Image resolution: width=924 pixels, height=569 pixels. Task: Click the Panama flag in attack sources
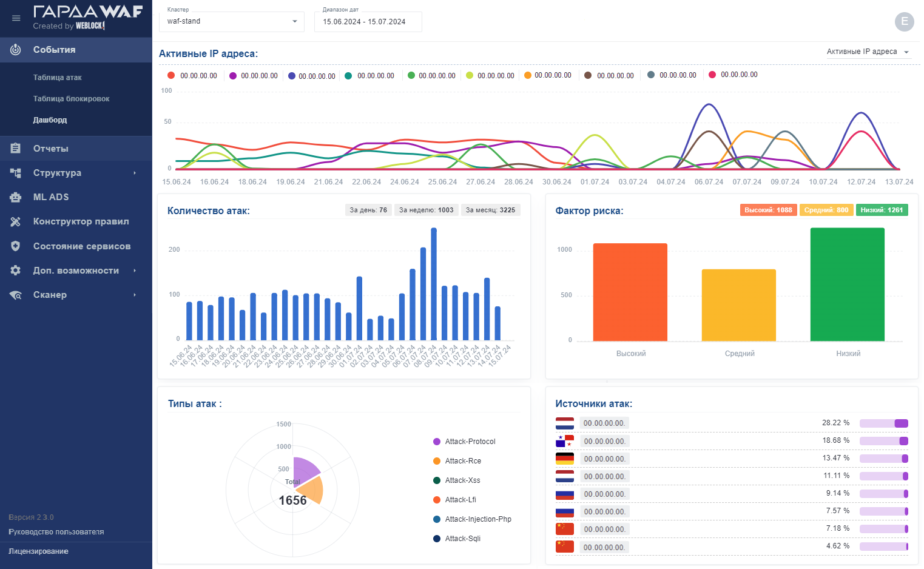(x=564, y=440)
